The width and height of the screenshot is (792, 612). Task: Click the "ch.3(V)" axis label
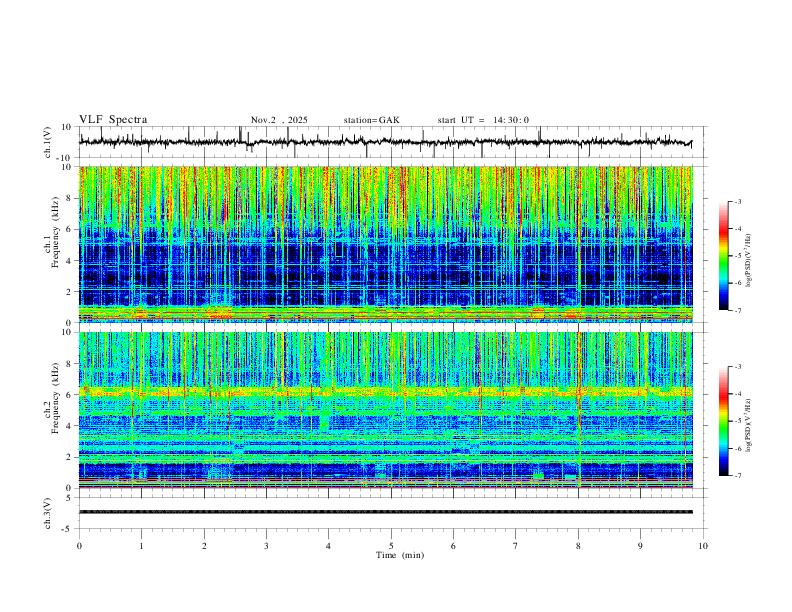(x=48, y=513)
